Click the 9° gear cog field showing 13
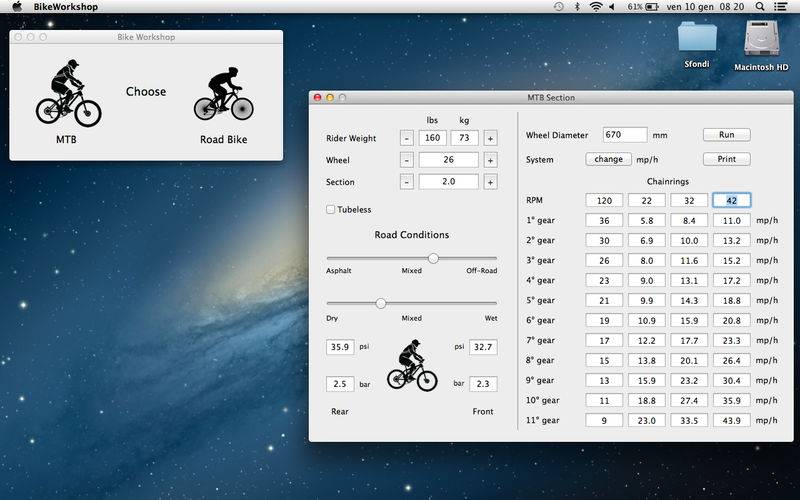This screenshot has width=800, height=500. point(604,380)
